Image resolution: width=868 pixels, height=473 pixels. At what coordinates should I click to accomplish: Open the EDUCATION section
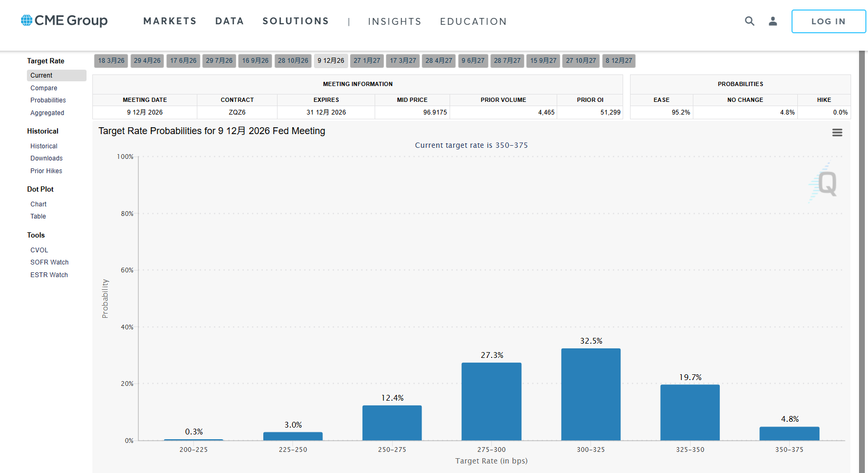473,22
